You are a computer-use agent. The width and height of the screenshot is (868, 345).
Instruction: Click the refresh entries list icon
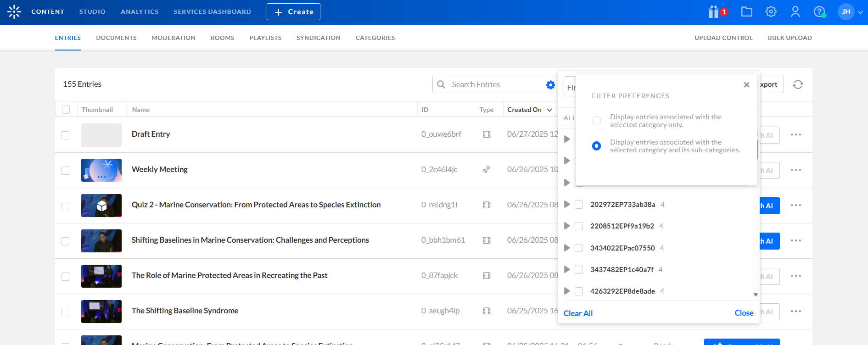[x=798, y=84]
